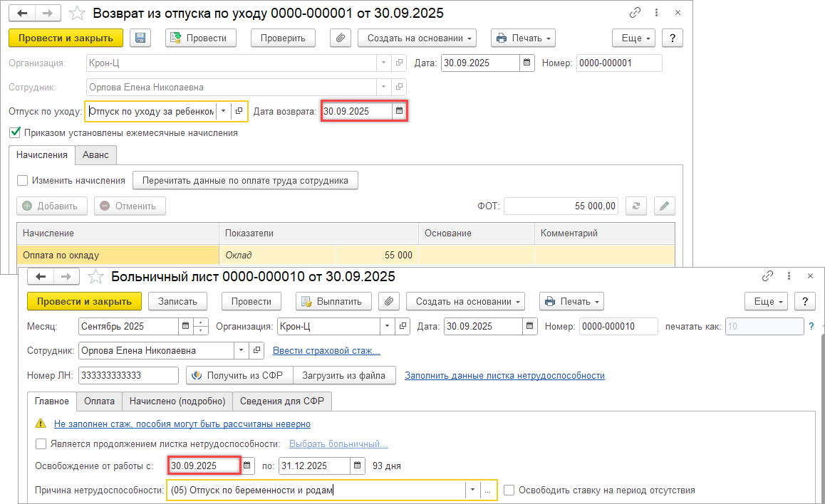Click the FOT refresh arrows icon
This screenshot has height=504, width=825.
click(635, 206)
